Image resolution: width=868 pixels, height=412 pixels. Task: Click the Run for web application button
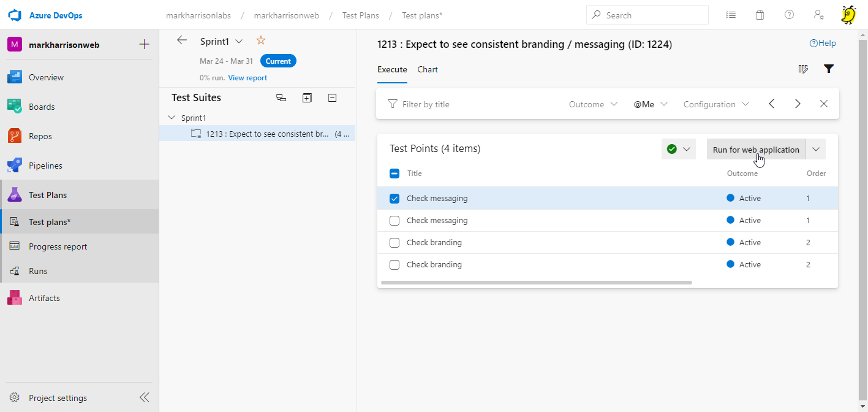click(x=755, y=150)
